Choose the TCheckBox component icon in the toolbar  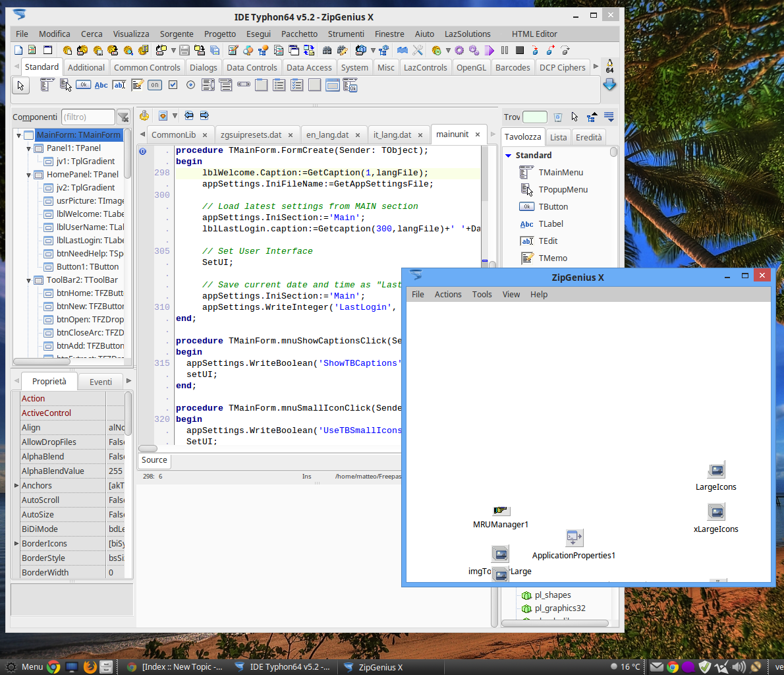[173, 85]
